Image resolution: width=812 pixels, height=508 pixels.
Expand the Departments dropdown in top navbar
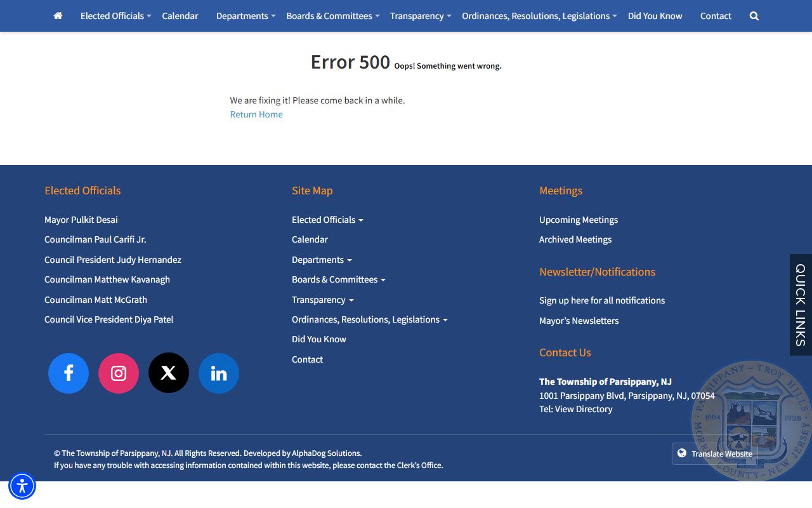(246, 16)
